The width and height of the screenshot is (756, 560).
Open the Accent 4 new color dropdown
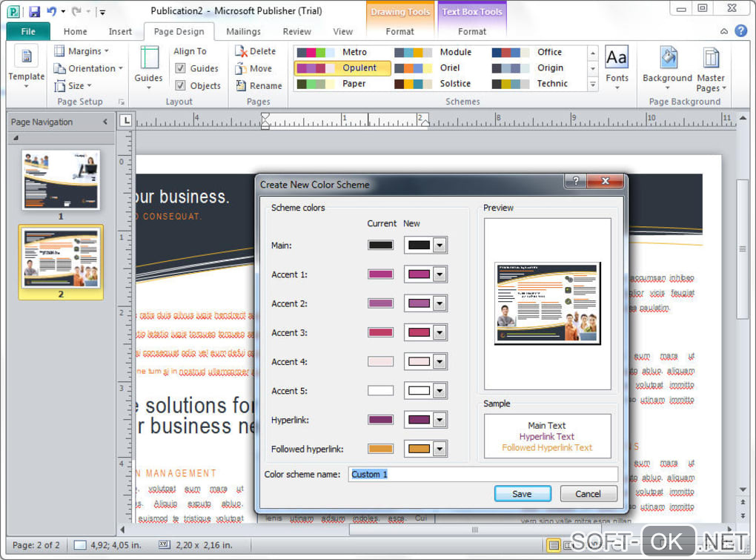coord(440,361)
